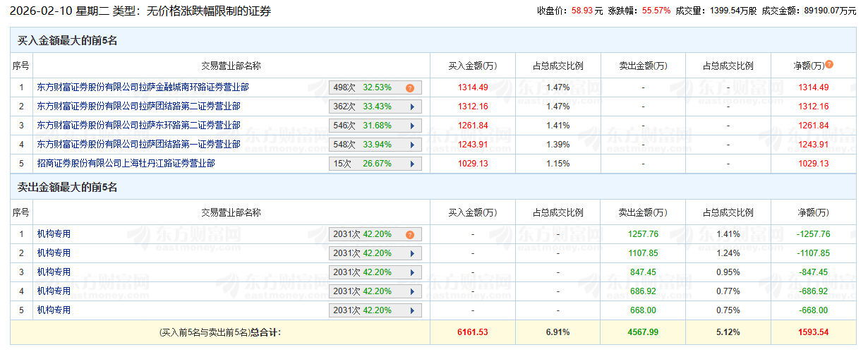Open the first 机构专用 link in sell table
868x352 pixels.
click(x=54, y=234)
